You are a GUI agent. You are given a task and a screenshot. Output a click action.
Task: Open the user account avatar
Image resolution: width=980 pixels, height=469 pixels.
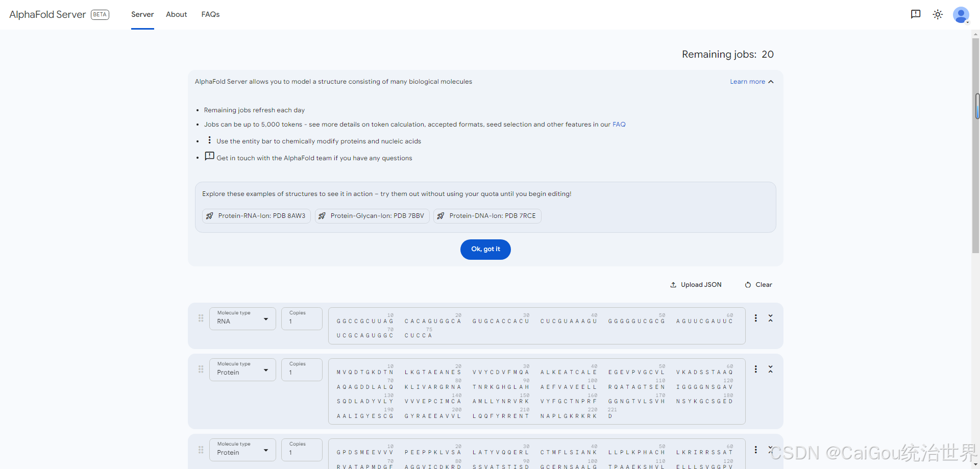[x=961, y=15]
